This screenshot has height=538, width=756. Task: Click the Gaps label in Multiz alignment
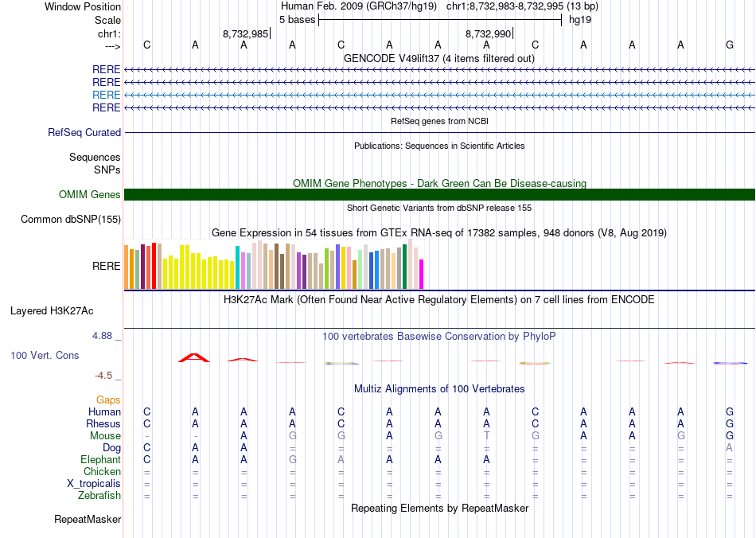(108, 400)
